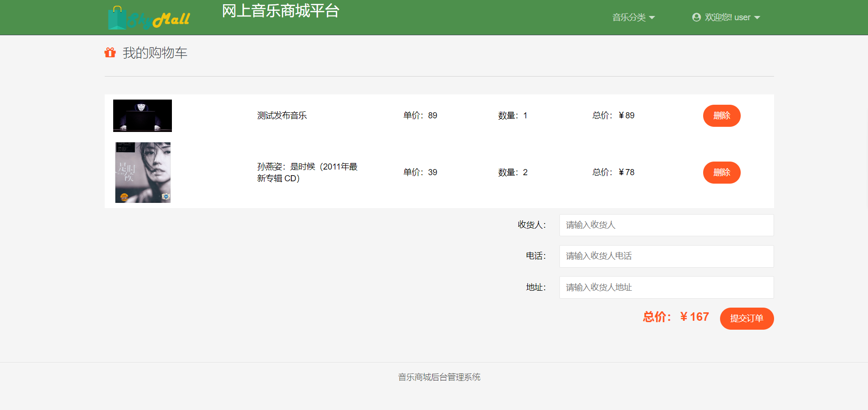Viewport: 868px width, 410px height.
Task: Focus the 地址 address input field
Action: [x=666, y=287]
